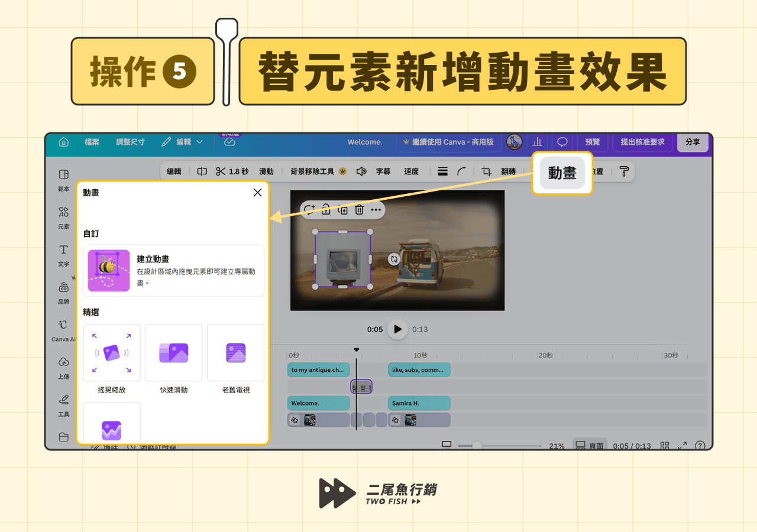Click 速度 in the toolbar
Image resolution: width=757 pixels, height=532 pixels.
coord(412,171)
